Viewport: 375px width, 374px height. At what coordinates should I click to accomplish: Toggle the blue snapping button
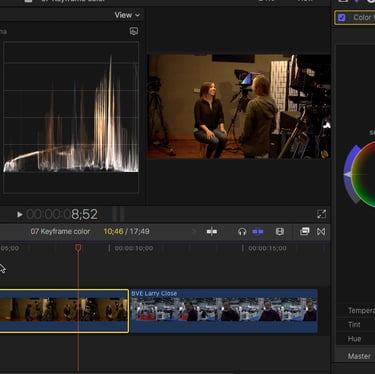tap(258, 231)
